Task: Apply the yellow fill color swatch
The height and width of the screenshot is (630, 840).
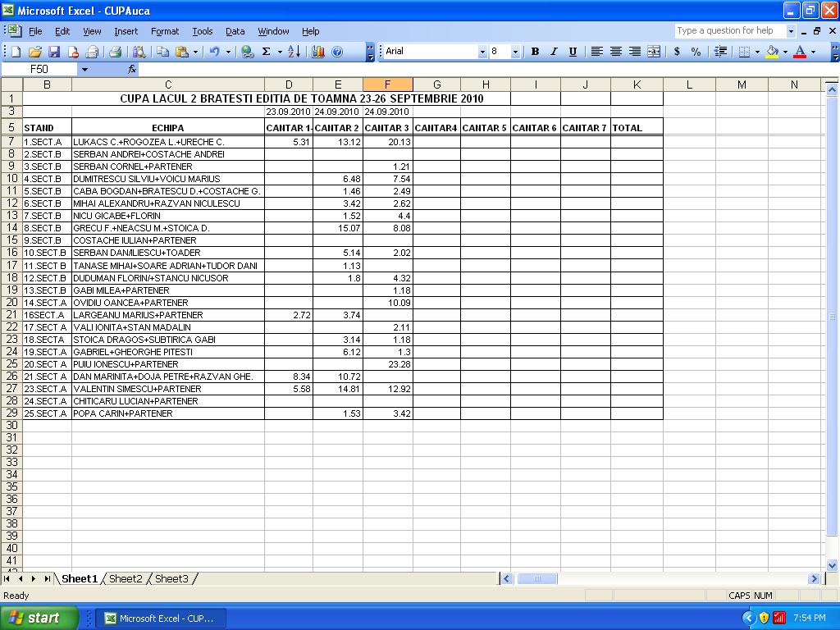Action: [x=772, y=52]
